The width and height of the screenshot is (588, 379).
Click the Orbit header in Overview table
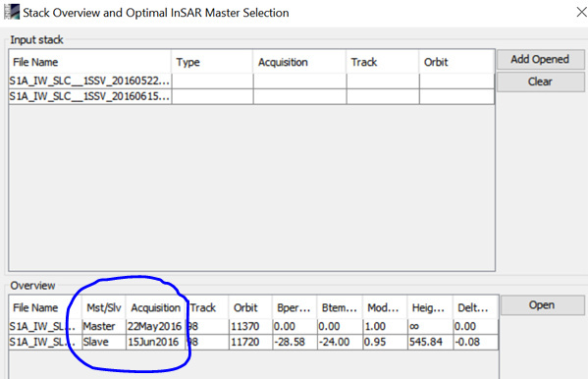(x=250, y=307)
